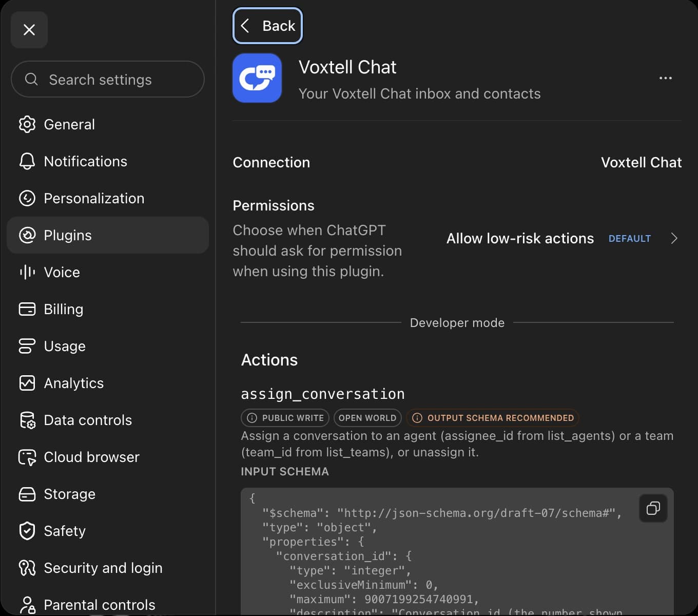Click the DEFAULT label
The image size is (698, 616).
[629, 239]
